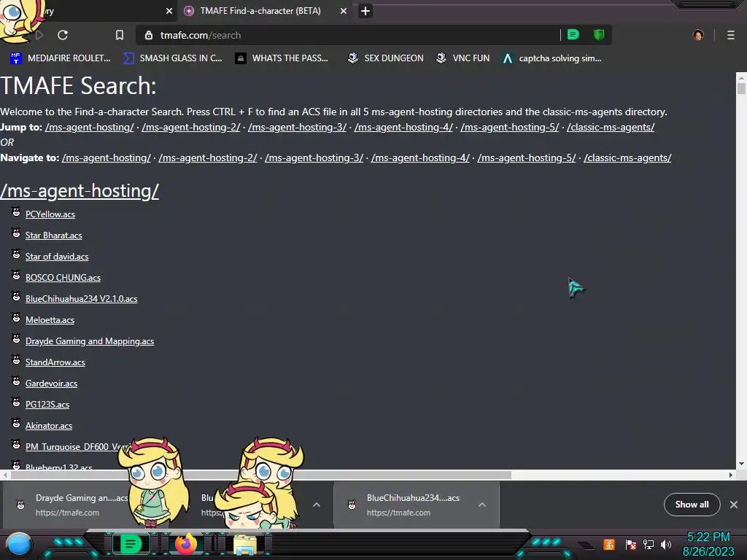Click the agent icon beside Gardevoir.acs
The image size is (747, 560).
click(x=16, y=381)
